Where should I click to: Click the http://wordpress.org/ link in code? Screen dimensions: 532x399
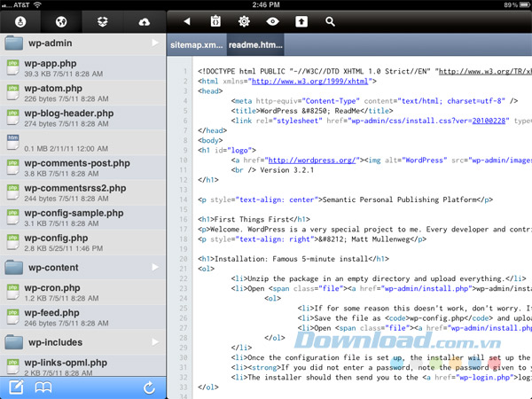(312, 160)
